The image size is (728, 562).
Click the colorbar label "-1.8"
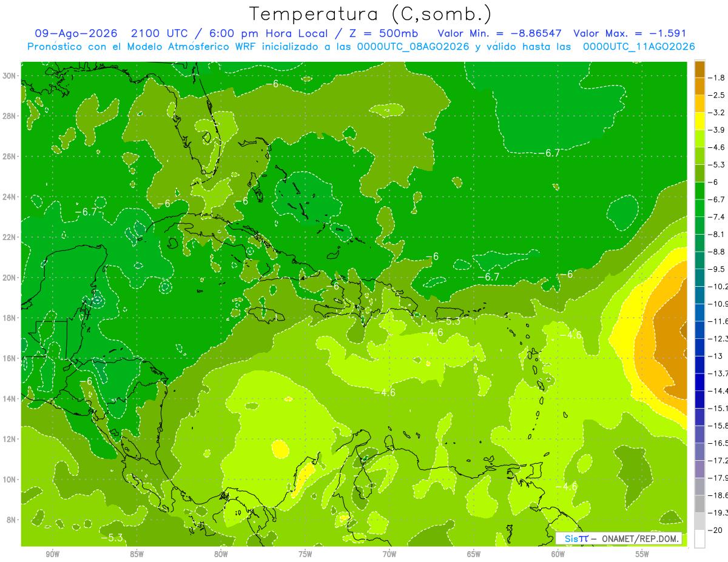(x=718, y=78)
